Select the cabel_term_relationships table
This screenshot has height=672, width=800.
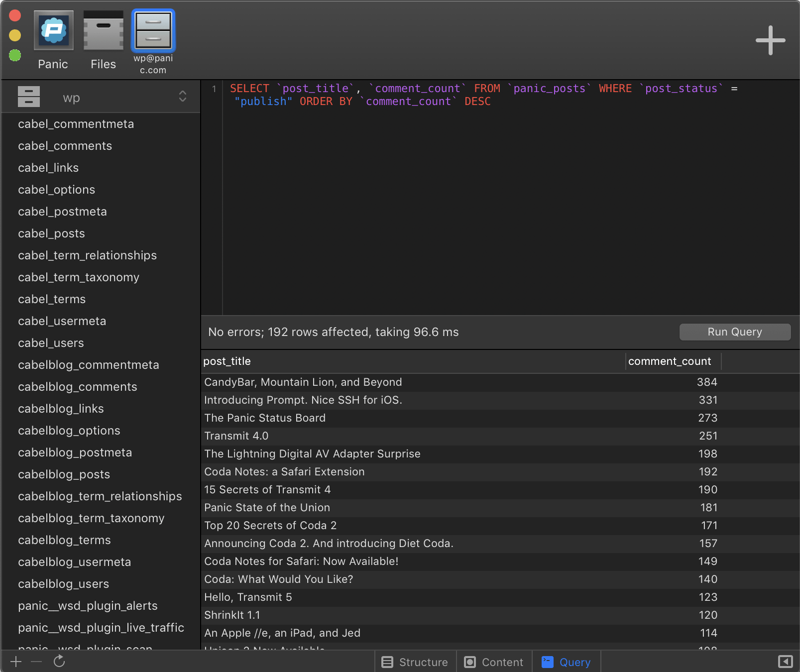point(101,255)
